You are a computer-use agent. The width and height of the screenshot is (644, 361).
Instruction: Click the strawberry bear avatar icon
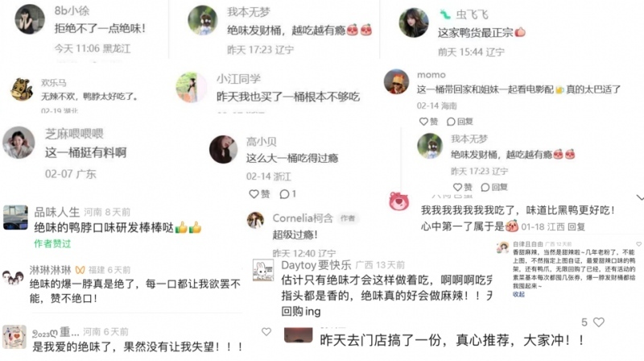point(399,201)
